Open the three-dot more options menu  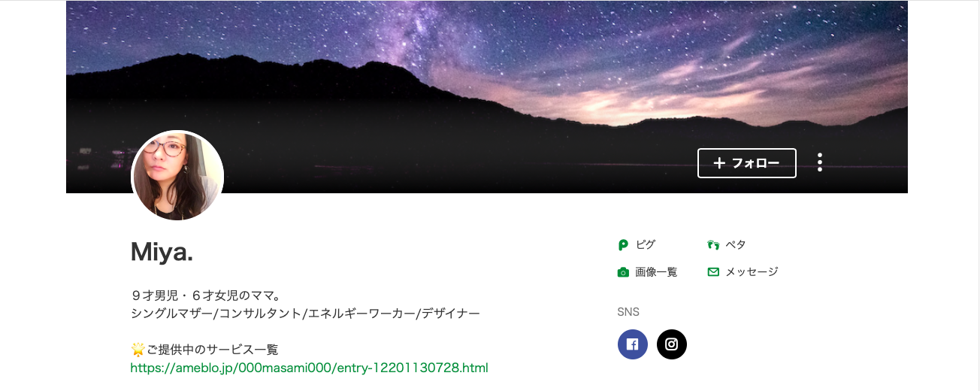[x=820, y=162]
